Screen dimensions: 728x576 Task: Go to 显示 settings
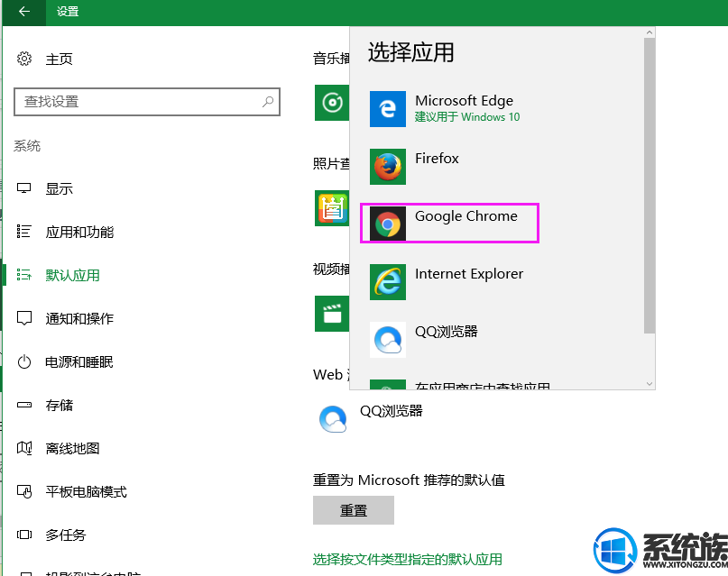click(x=59, y=188)
